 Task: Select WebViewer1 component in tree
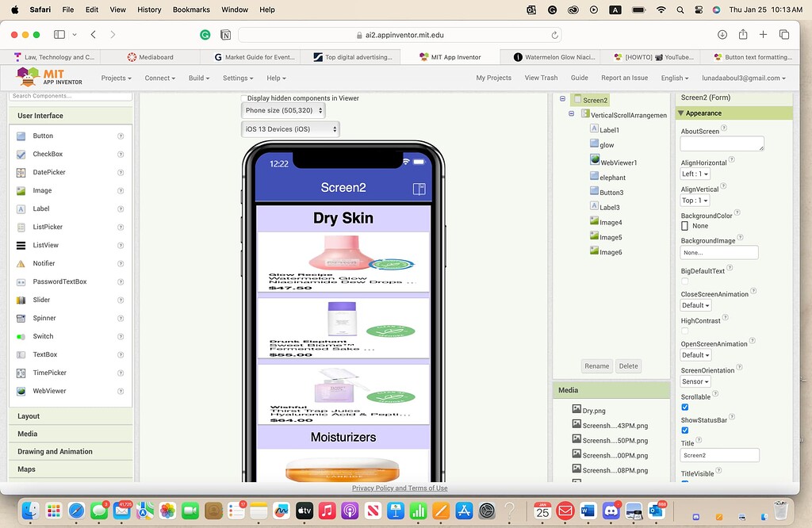point(618,162)
